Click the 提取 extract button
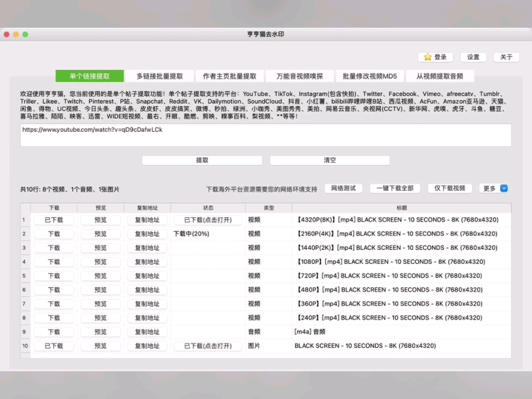This screenshot has height=399, width=532. click(202, 160)
